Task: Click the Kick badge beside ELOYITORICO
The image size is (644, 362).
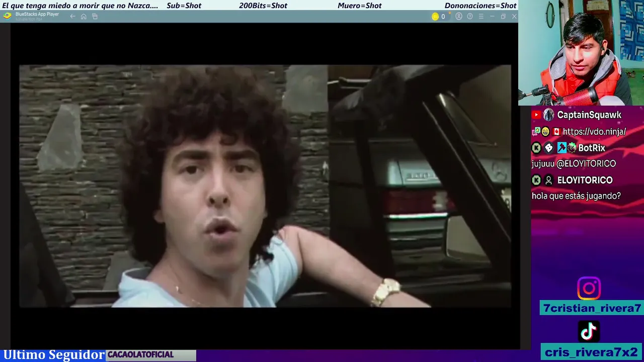Action: click(536, 180)
